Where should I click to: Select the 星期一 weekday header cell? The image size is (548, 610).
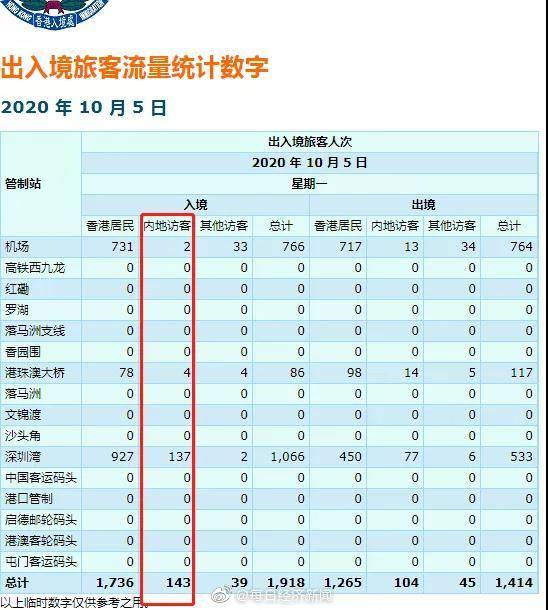point(309,184)
